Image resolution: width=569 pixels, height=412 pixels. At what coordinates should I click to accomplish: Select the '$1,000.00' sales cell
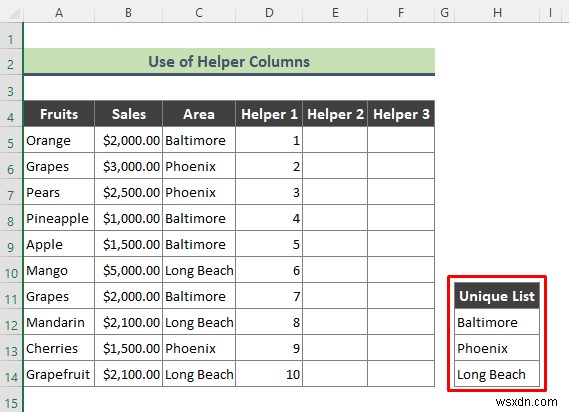pyautogui.click(x=128, y=218)
